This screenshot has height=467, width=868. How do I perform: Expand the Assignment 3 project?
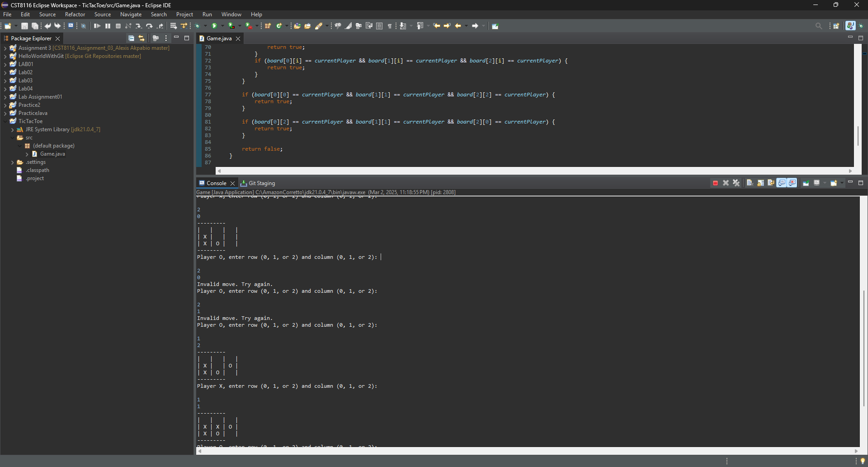5,48
